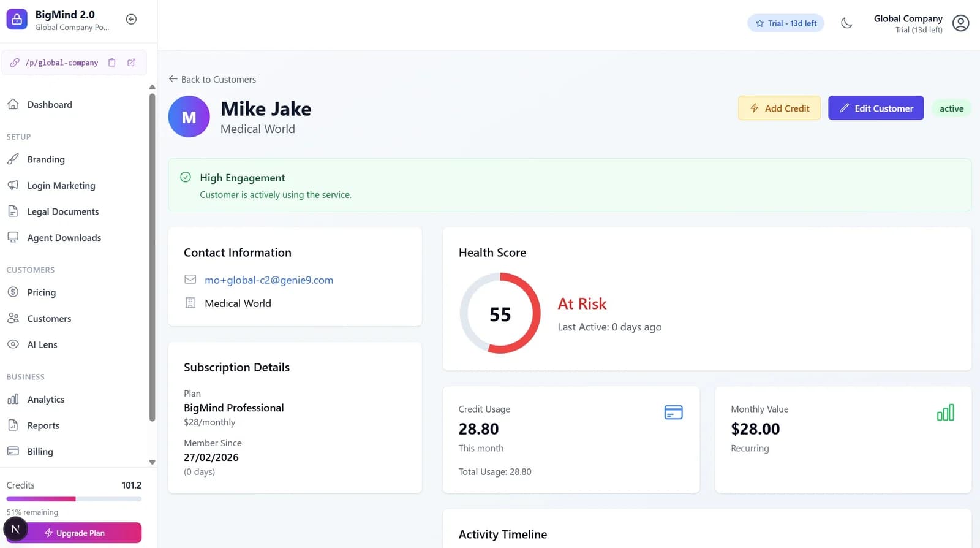Click the Legal Documents file icon
The image size is (980, 548).
click(x=13, y=211)
